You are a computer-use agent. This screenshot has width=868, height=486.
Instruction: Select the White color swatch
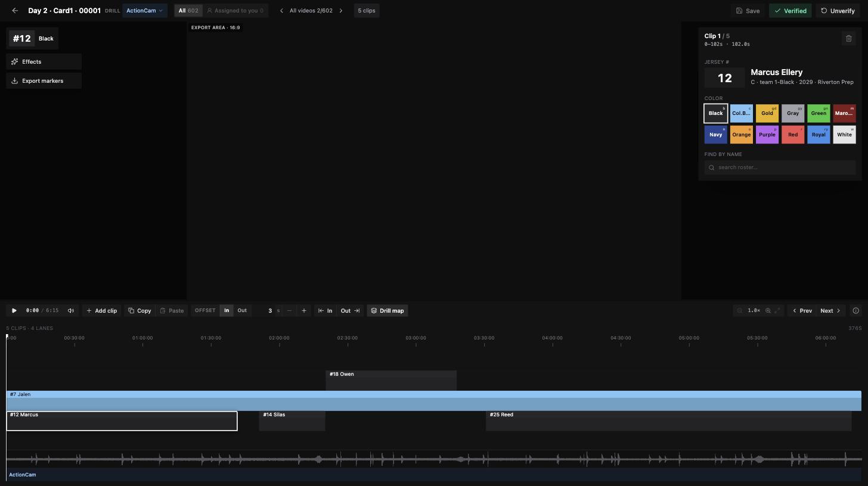tap(844, 135)
